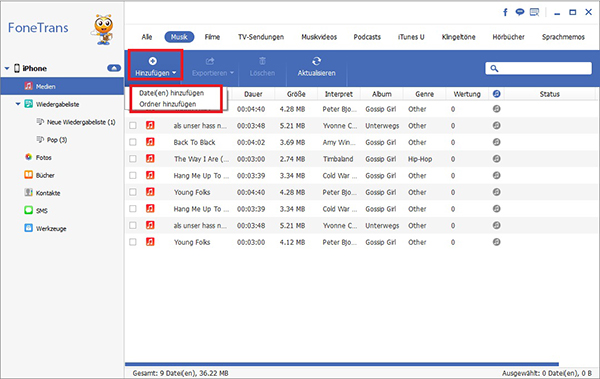
Task: Click the iTunes column header icon
Action: (x=496, y=94)
